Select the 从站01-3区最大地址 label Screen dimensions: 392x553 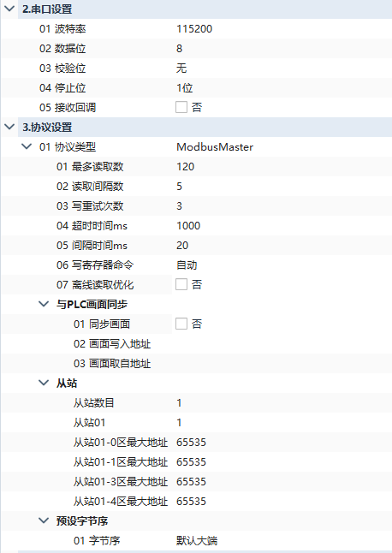coord(121,481)
